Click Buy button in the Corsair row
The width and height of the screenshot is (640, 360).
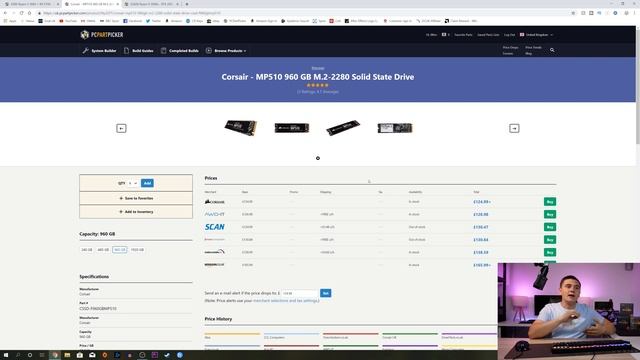550,202
